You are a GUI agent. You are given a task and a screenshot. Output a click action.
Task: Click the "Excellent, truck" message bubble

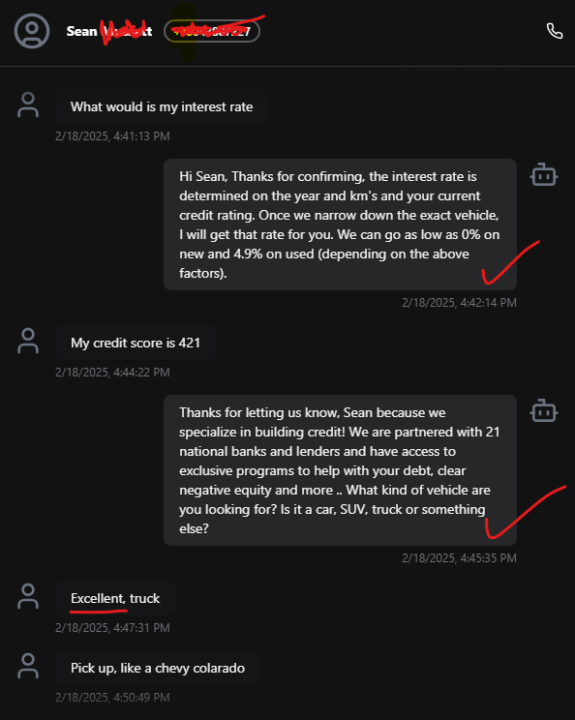tap(115, 598)
